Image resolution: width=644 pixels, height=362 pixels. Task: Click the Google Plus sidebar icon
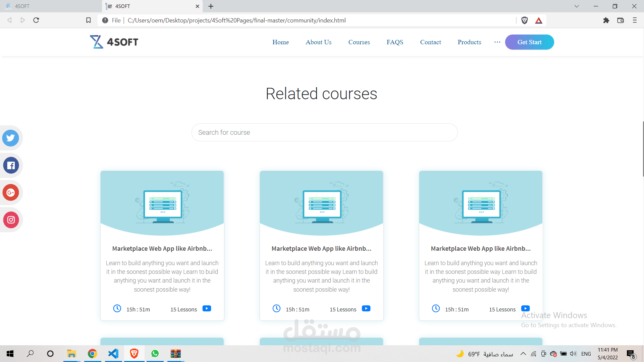pyautogui.click(x=11, y=193)
